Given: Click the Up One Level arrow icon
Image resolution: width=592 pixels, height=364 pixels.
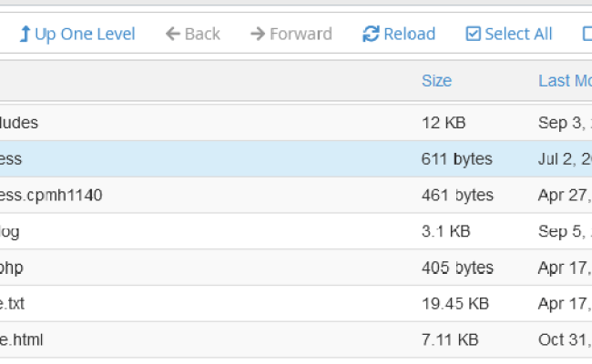Looking at the screenshot, I should [x=25, y=35].
